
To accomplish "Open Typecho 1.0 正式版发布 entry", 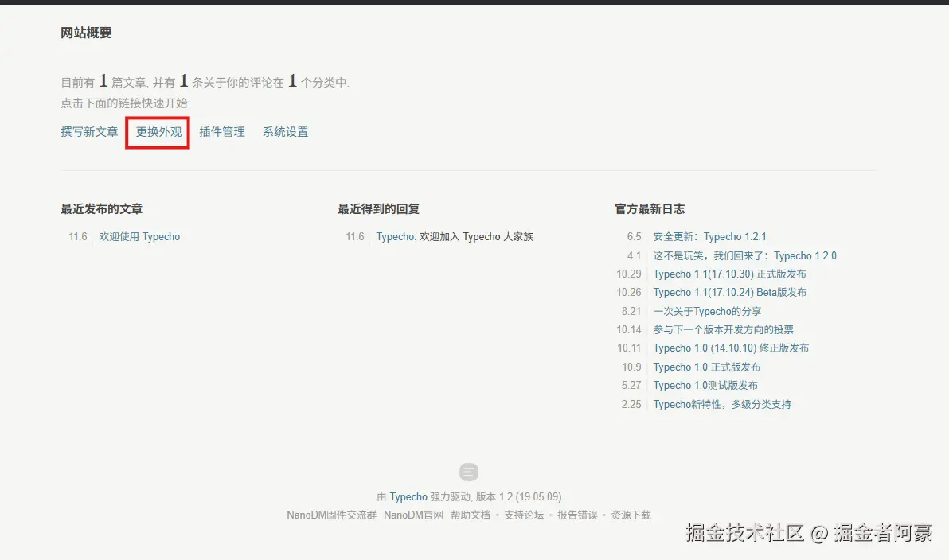I will (x=706, y=367).
